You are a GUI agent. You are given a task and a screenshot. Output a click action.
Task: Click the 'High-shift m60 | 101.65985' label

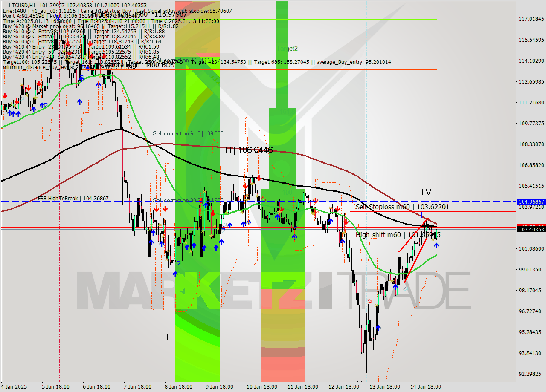(x=398, y=235)
